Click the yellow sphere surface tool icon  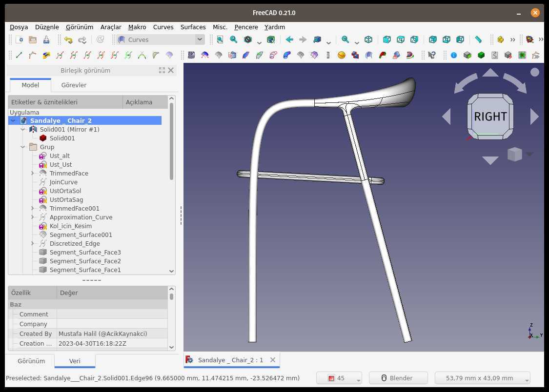pos(342,55)
